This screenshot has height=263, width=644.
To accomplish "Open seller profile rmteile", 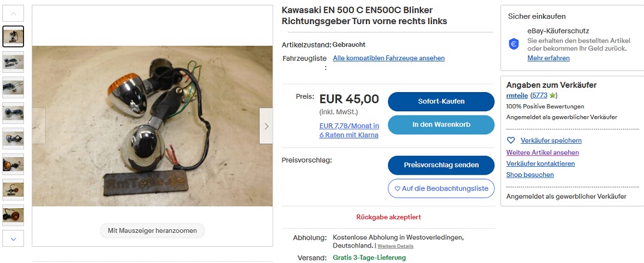I will click(x=517, y=96).
